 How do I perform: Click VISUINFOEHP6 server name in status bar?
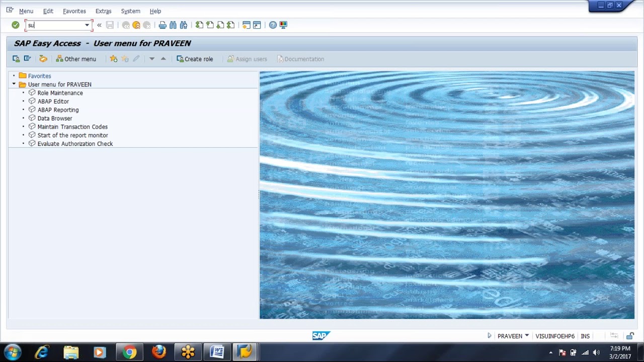click(x=555, y=336)
